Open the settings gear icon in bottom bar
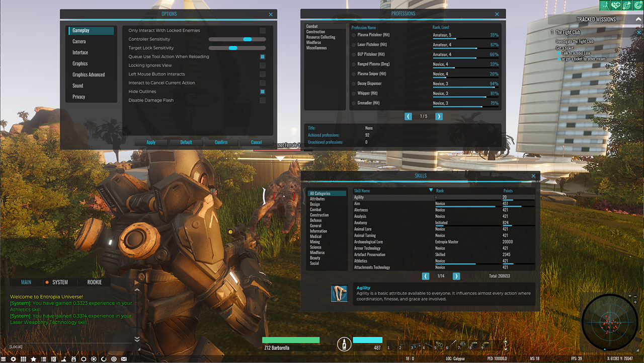644x363 pixels. (13, 359)
